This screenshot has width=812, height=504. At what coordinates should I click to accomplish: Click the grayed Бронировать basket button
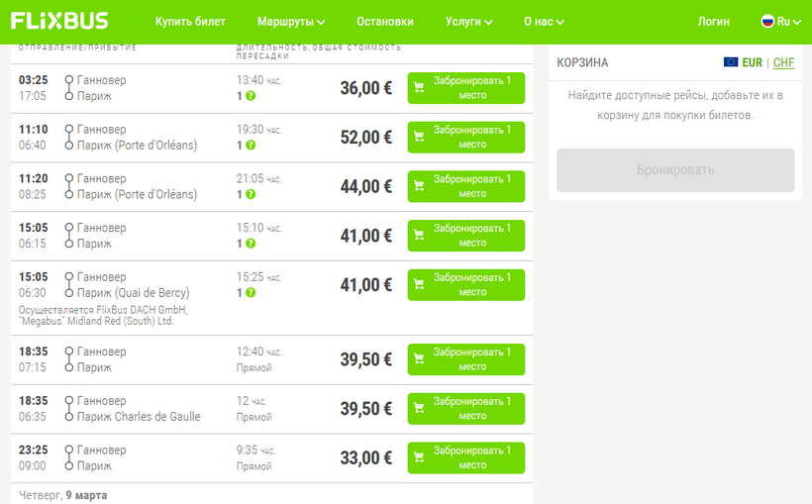(674, 170)
